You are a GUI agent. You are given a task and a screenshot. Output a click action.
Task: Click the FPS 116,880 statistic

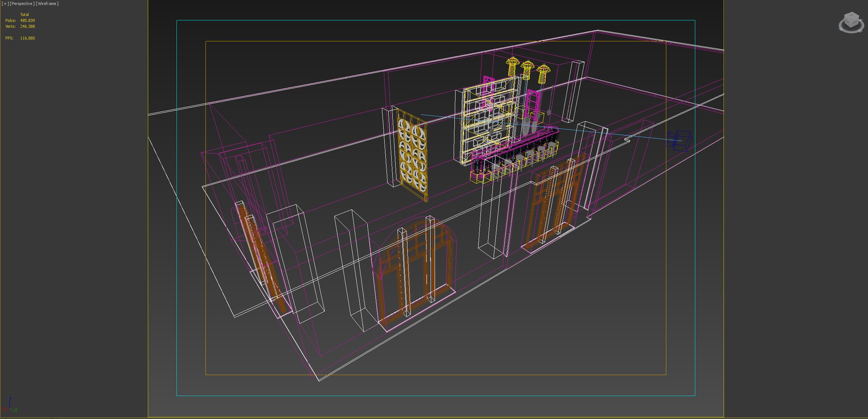coord(20,38)
